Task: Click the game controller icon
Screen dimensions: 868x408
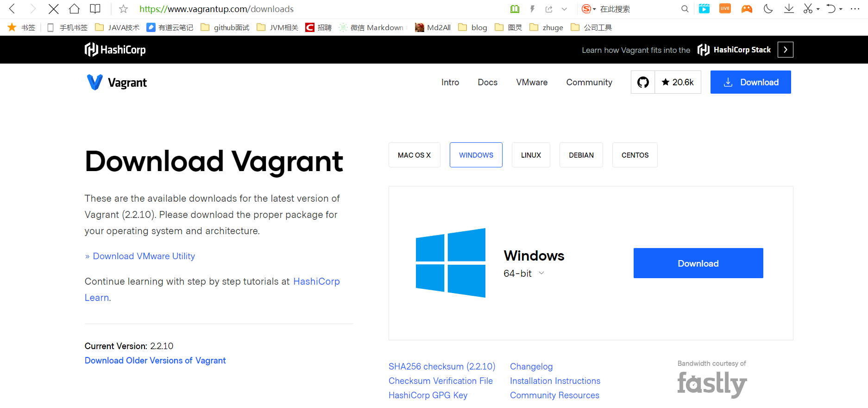Action: pyautogui.click(x=747, y=9)
